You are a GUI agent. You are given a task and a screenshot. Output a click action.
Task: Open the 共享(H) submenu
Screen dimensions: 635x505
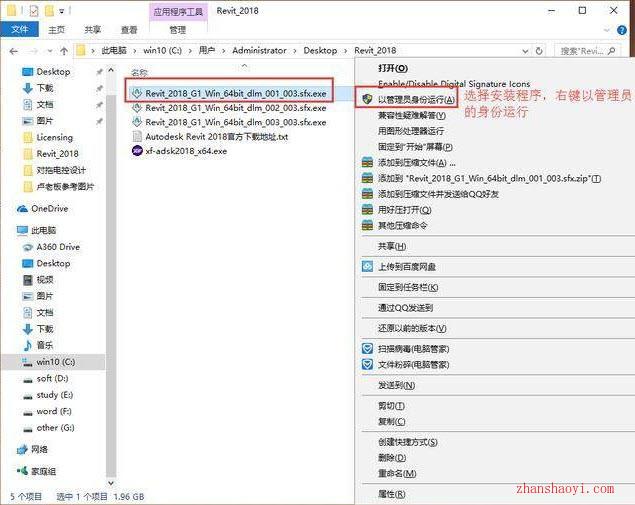point(392,246)
